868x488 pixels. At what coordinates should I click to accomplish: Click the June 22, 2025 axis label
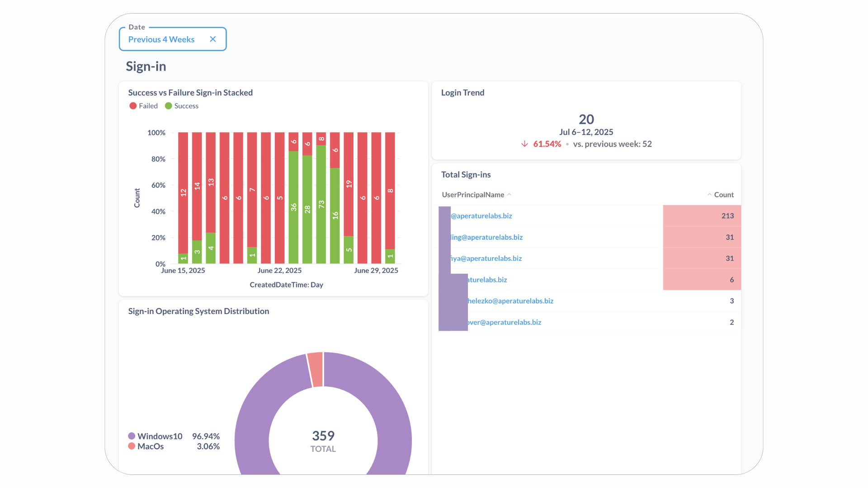coord(279,270)
